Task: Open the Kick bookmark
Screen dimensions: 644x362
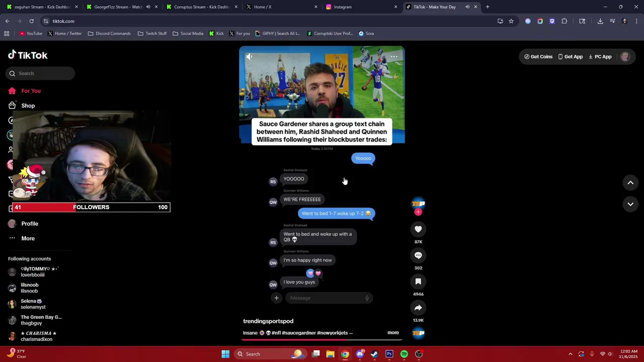Action: 216,34
